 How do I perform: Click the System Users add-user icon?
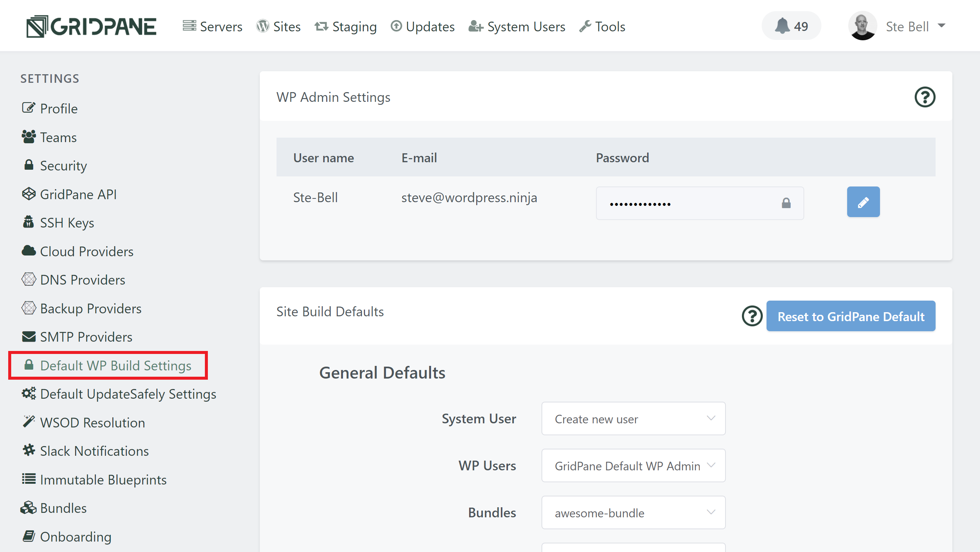point(475,26)
